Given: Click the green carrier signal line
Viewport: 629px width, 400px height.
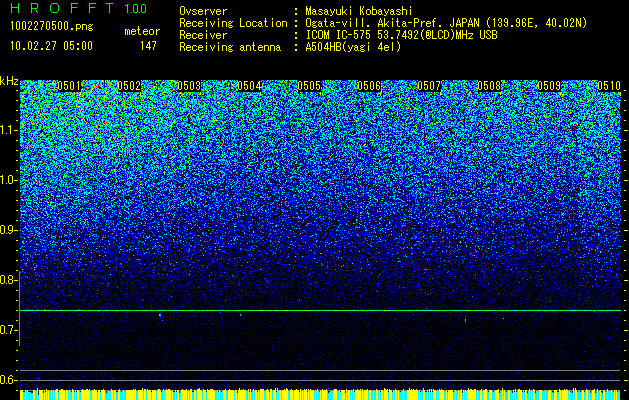Looking at the screenshot, I should [x=321, y=311].
